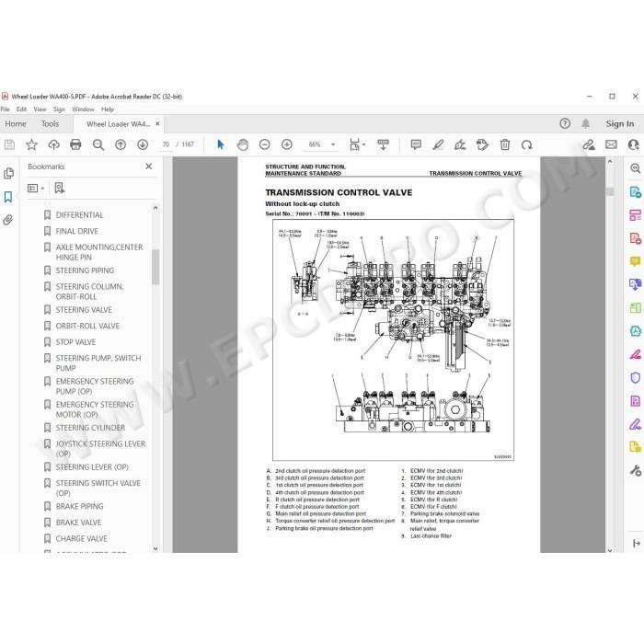
Task: Open the Help question mark
Action: tap(565, 123)
